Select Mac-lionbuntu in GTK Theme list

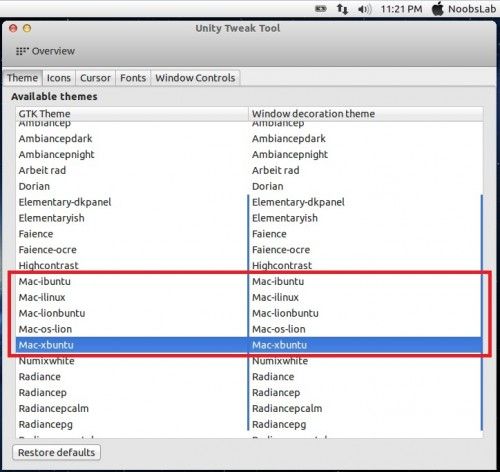click(x=132, y=313)
